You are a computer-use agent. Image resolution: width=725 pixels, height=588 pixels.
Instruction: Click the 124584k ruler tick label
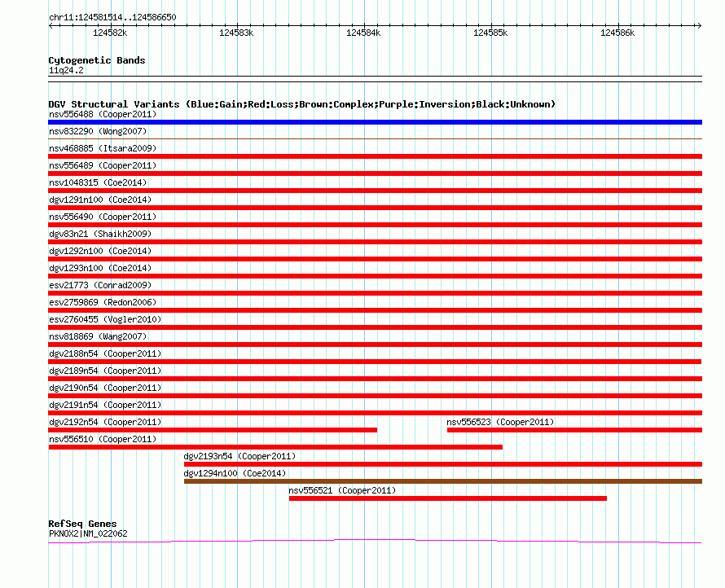pos(363,33)
